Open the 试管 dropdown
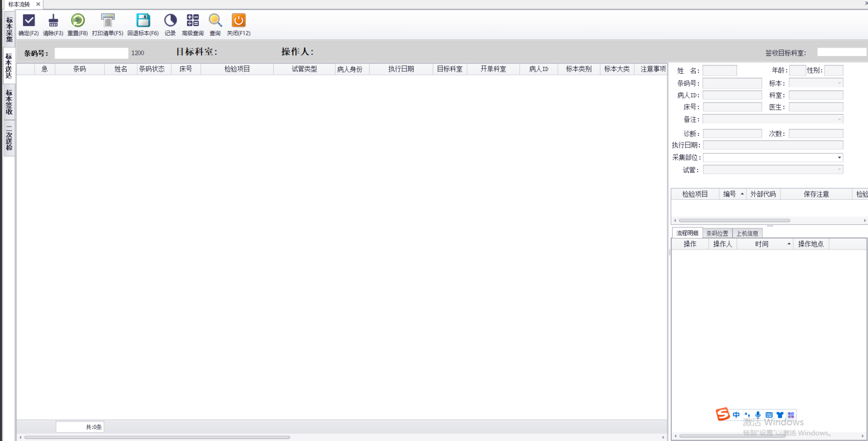The width and height of the screenshot is (868, 441). click(x=839, y=169)
